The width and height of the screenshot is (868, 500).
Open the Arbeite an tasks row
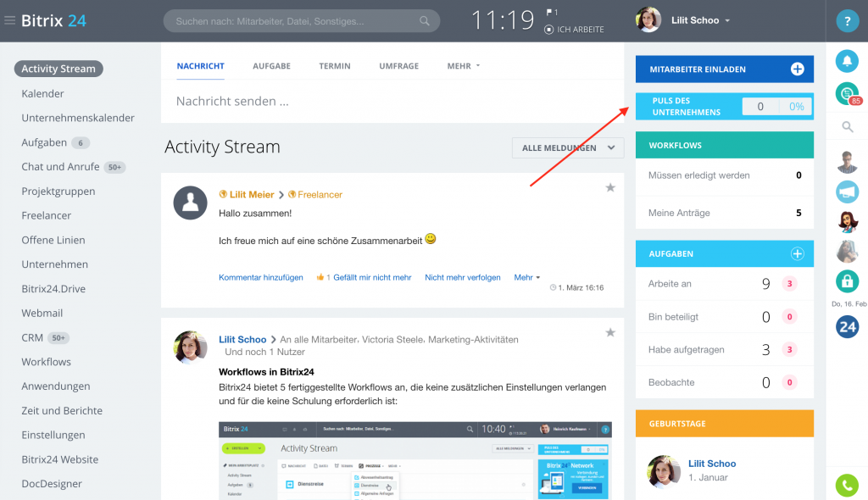[725, 284]
